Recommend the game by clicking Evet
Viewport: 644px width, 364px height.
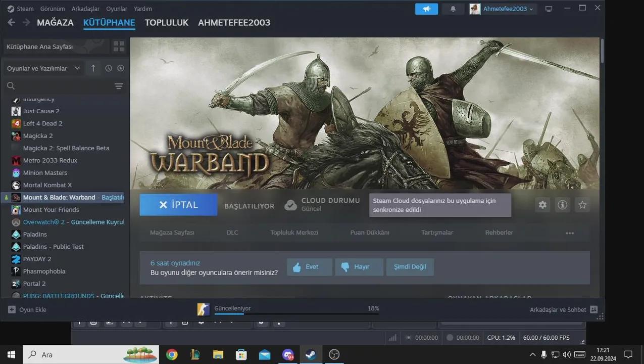(x=309, y=266)
